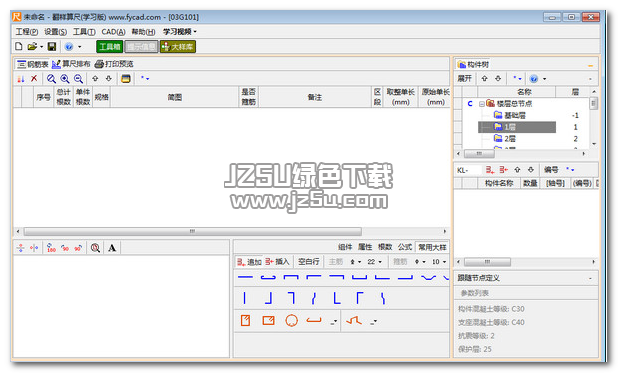Move node down in component tree toolbar
The image size is (618, 373).
pos(498,78)
